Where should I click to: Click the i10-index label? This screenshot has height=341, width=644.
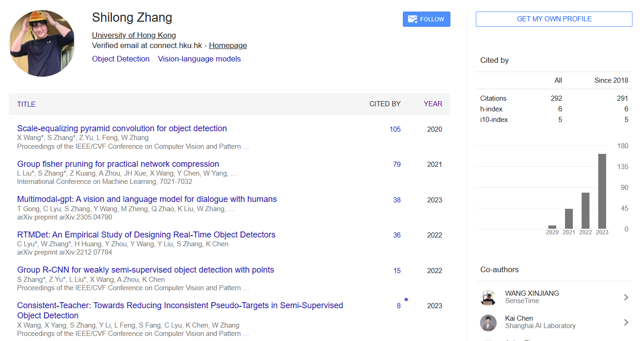494,120
